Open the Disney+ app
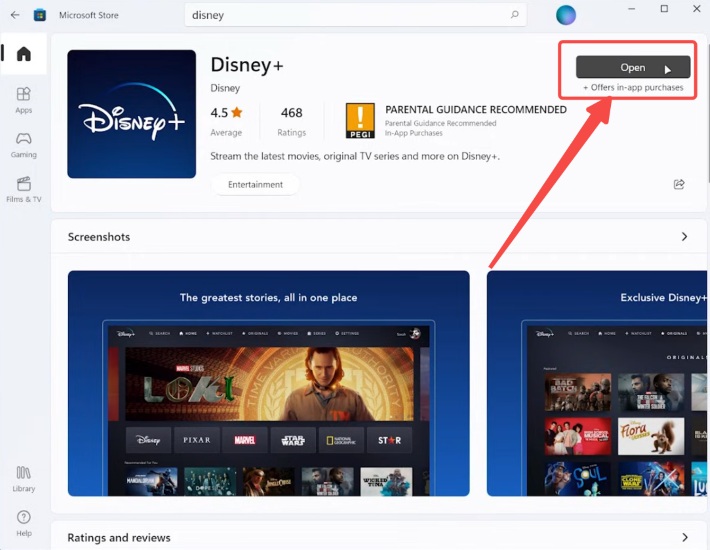 pos(633,67)
